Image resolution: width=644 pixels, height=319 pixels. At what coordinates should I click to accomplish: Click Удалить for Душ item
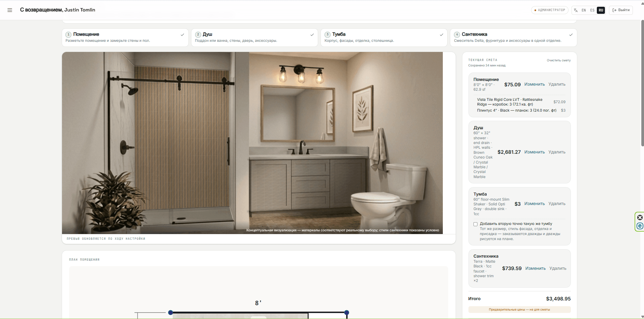(x=557, y=152)
